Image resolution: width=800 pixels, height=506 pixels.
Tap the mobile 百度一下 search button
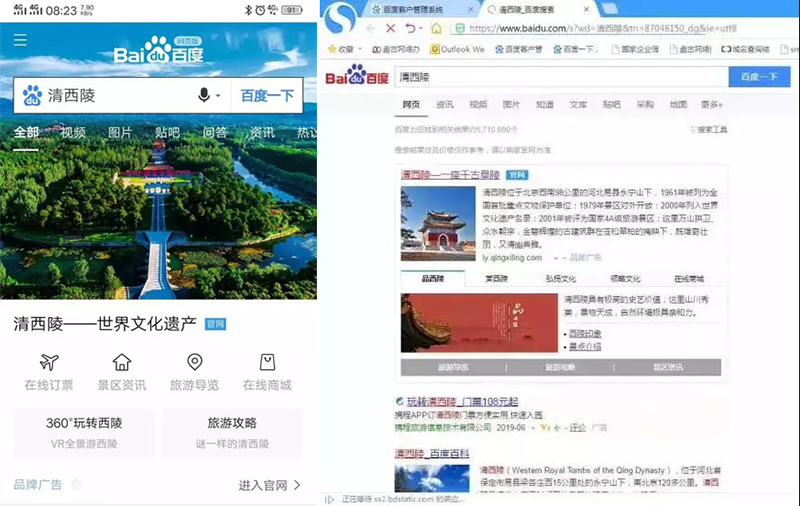coord(267,95)
